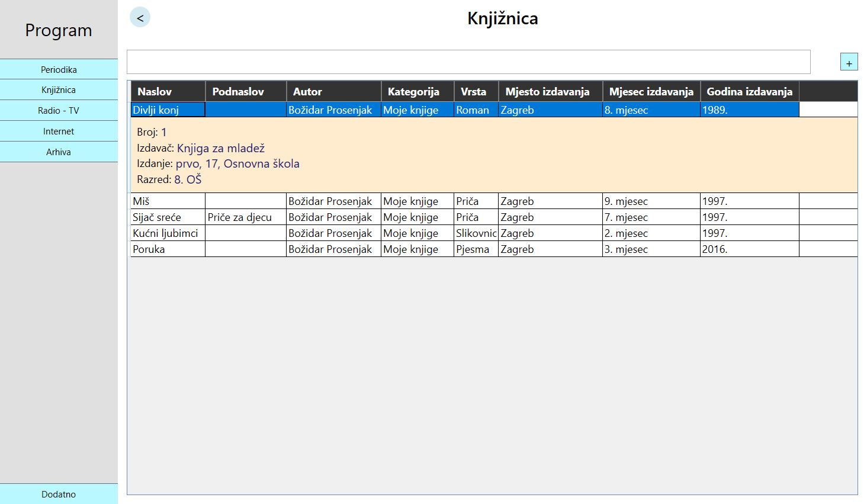Sort by the Podnaslov column header

coord(246,92)
